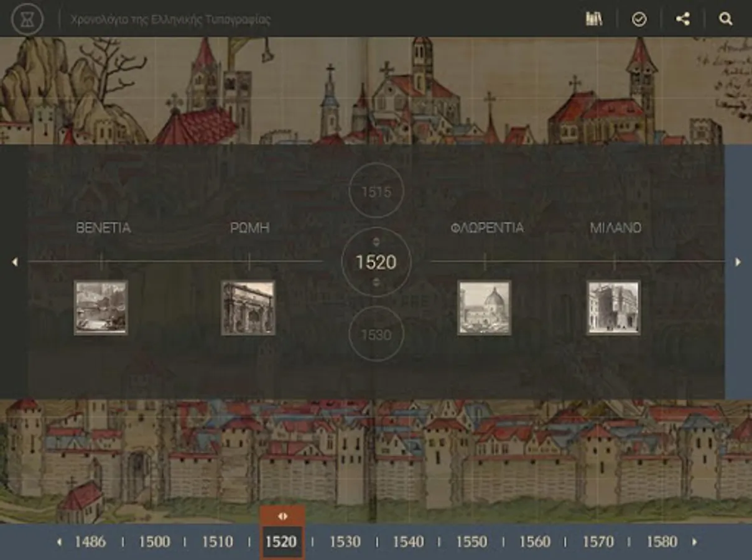
Task: Click the orange timeline slider handle
Action: tap(282, 516)
